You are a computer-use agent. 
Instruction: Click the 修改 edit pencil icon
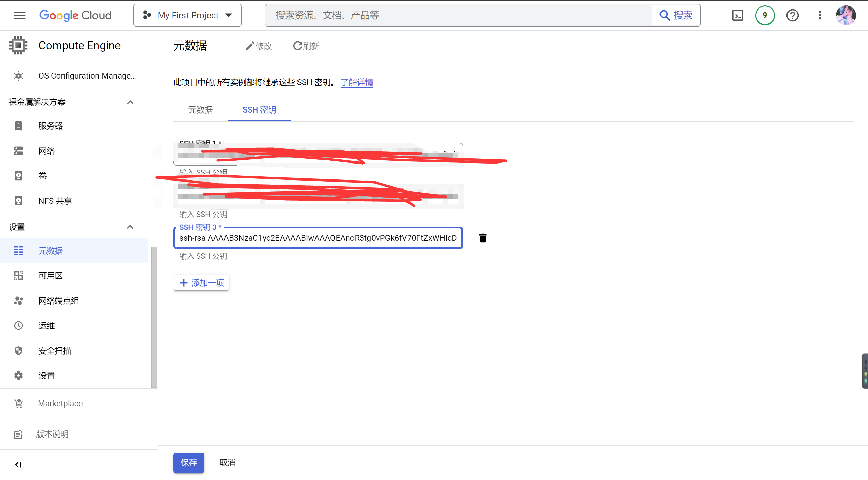coord(258,46)
